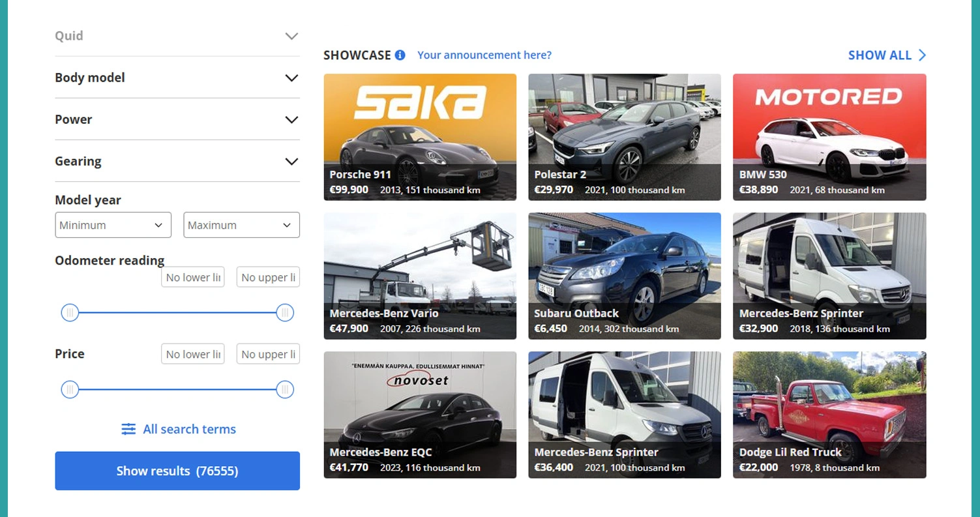Click the 'No upper limit' price input
The height and width of the screenshot is (517, 980).
[x=268, y=353]
